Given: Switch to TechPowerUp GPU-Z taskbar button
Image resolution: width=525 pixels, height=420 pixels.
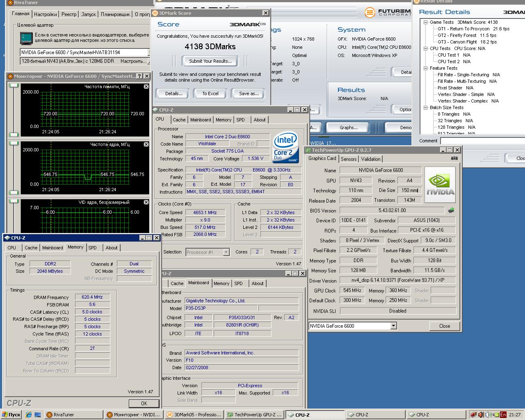Looking at the screenshot, I should [x=254, y=415].
